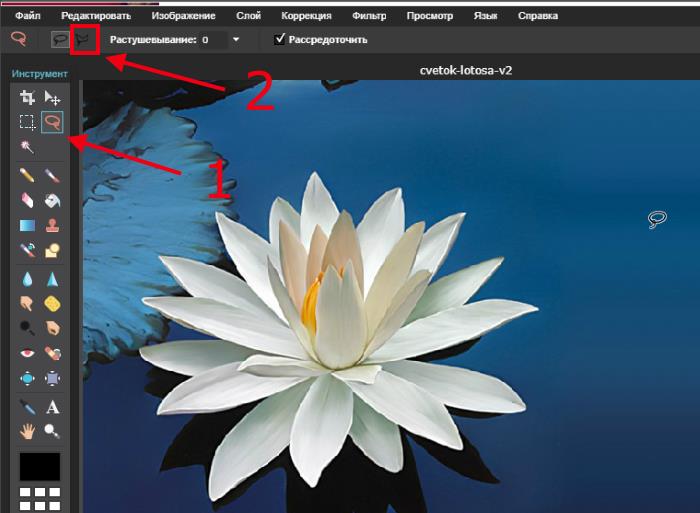Select the Zoom magnifier tool
This screenshot has height=513, width=700.
click(x=52, y=432)
